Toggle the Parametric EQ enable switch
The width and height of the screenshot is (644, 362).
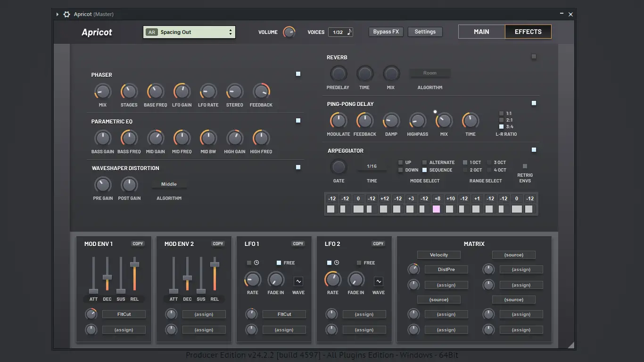298,121
